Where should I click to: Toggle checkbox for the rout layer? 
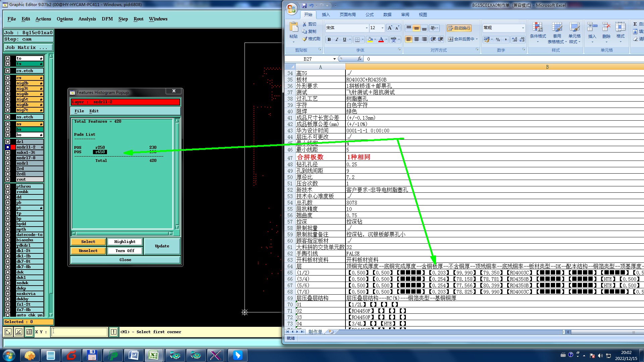pos(8,179)
